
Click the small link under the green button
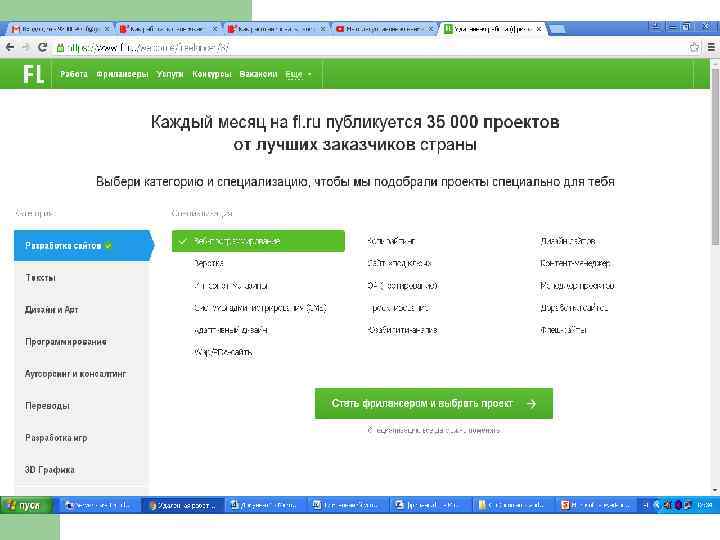pos(434,430)
